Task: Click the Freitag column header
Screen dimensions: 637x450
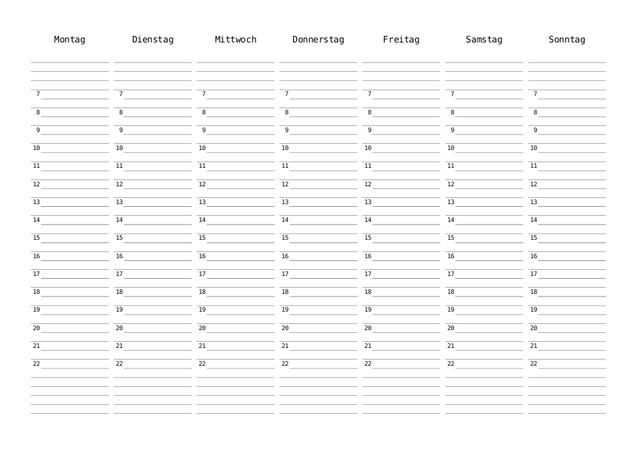Action: point(401,40)
